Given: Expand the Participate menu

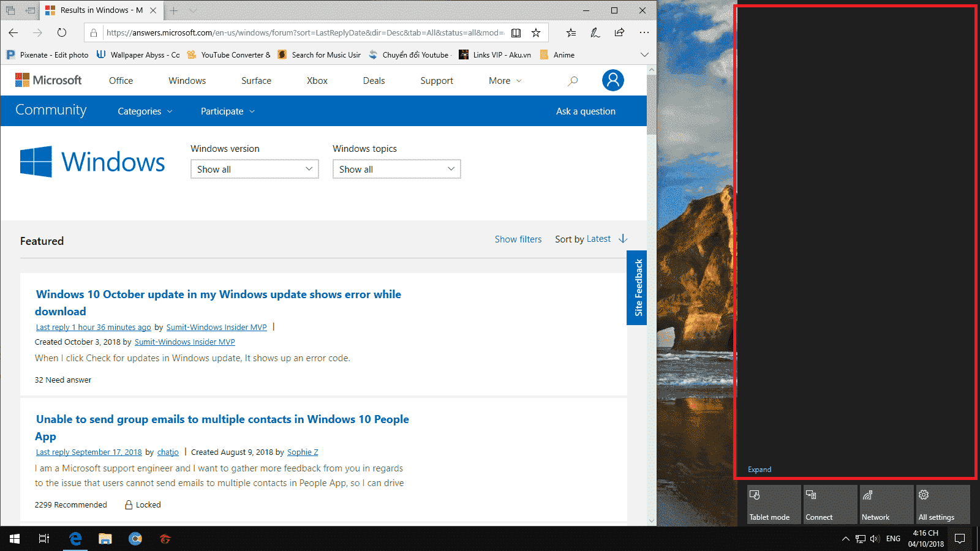Looking at the screenshot, I should [x=228, y=111].
